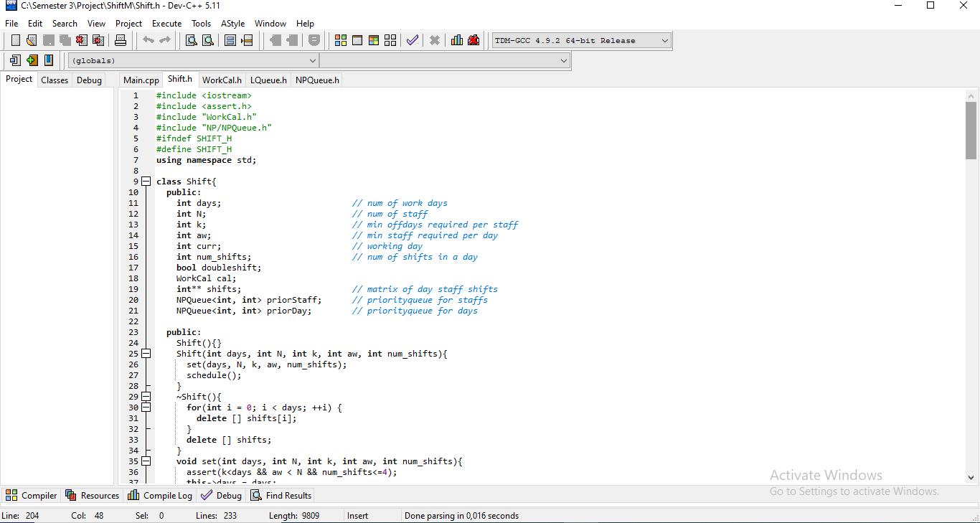
Task: Open the Resources bottom panel tab
Action: click(93, 495)
